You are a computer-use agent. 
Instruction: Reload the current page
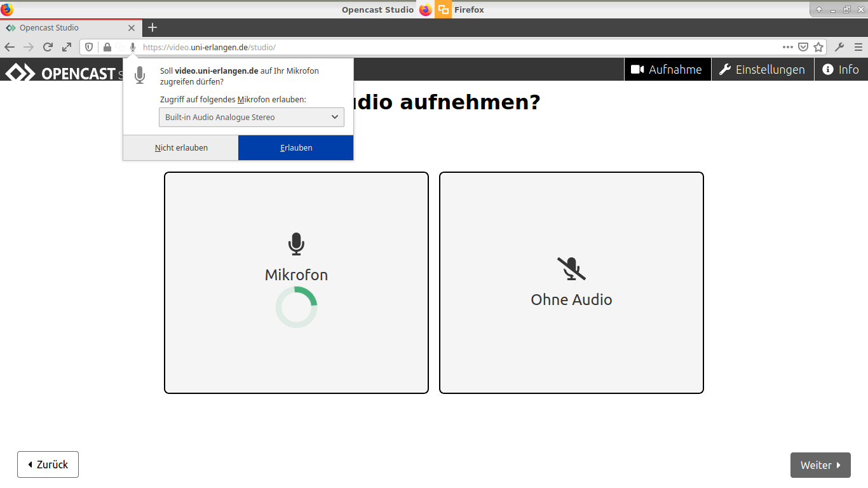pyautogui.click(x=48, y=47)
